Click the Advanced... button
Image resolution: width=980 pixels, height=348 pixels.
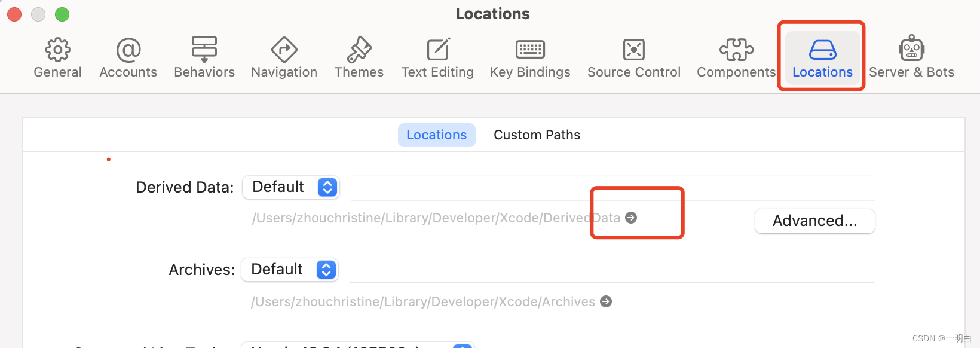[x=815, y=221]
